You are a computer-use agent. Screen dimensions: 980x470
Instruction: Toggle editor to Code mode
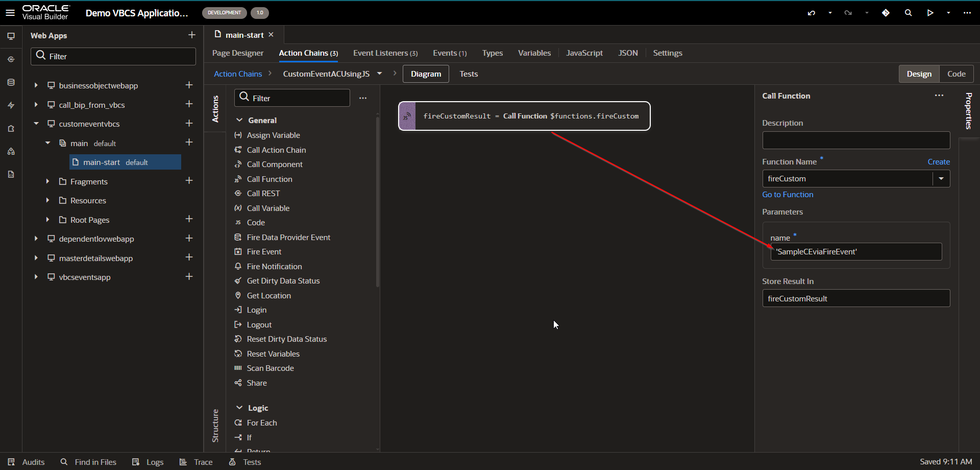click(x=957, y=74)
